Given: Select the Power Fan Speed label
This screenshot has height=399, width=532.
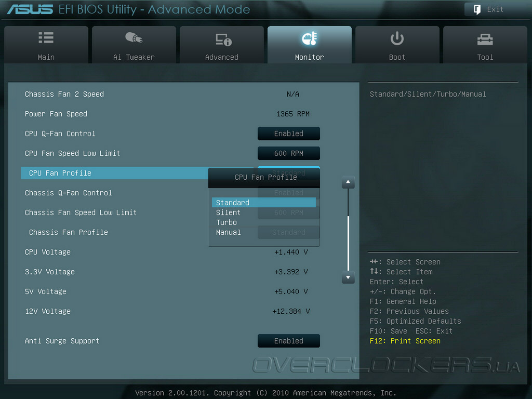Looking at the screenshot, I should point(56,114).
